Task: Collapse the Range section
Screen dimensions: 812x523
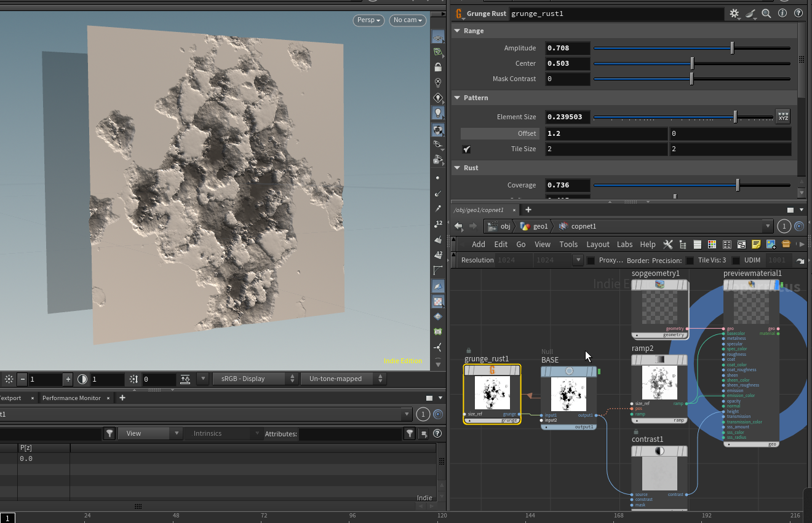Action: click(x=457, y=31)
